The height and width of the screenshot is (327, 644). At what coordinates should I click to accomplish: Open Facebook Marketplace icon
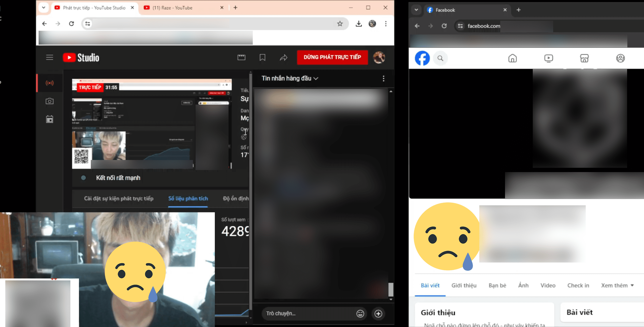tap(584, 58)
